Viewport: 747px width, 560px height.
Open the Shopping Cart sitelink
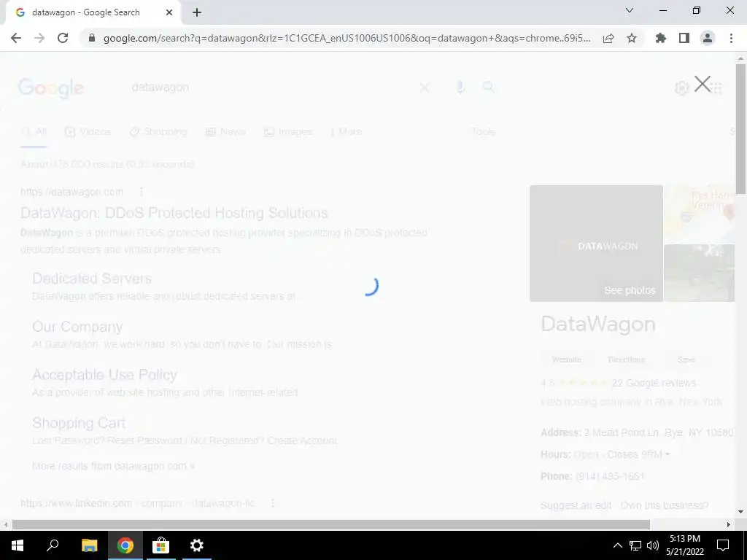point(79,423)
